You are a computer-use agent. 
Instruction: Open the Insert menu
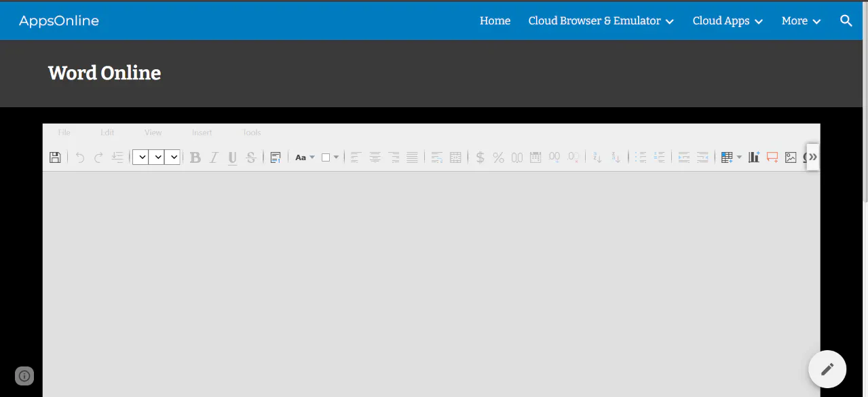pos(202,132)
